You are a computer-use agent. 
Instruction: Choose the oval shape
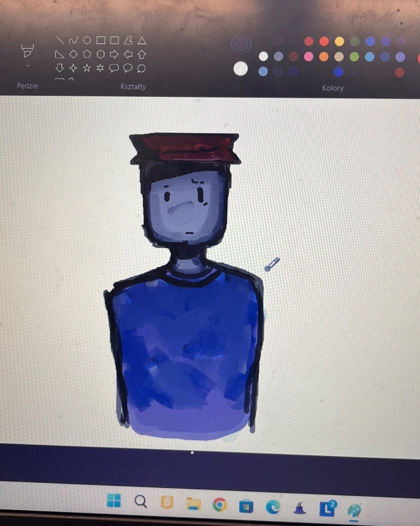click(87, 40)
